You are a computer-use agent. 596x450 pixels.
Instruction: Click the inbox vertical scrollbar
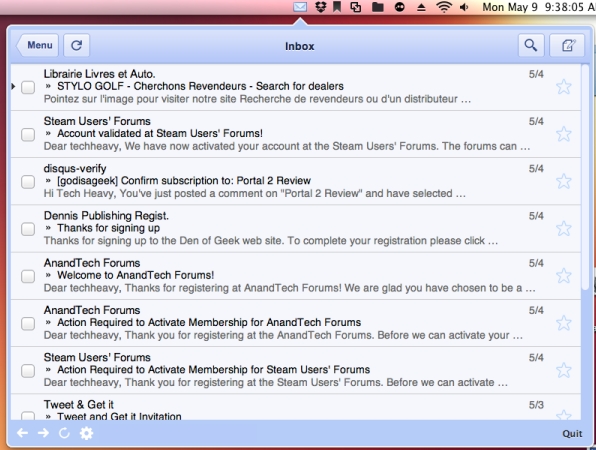585,177
